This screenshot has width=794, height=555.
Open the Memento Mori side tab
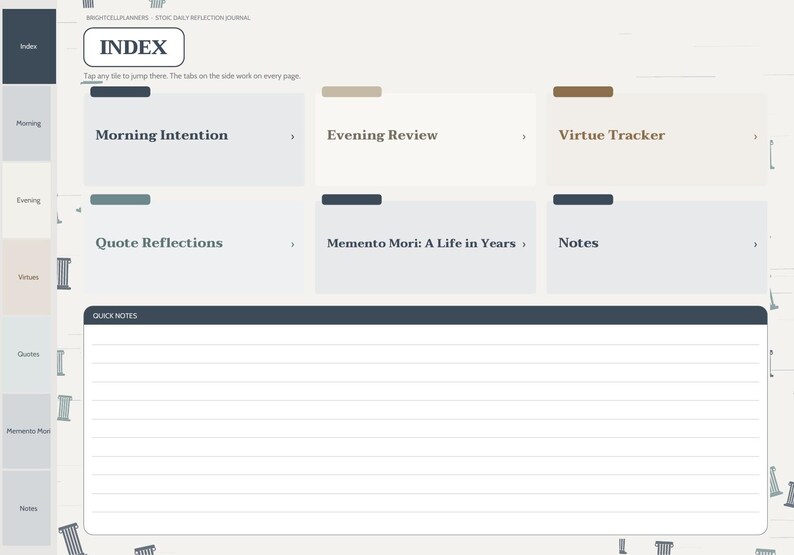pos(27,431)
